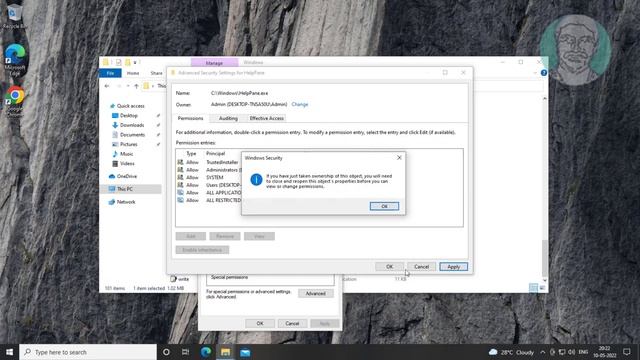640x360 pixels.
Task: Show hidden system tray icons
Action: pyautogui.click(x=543, y=352)
